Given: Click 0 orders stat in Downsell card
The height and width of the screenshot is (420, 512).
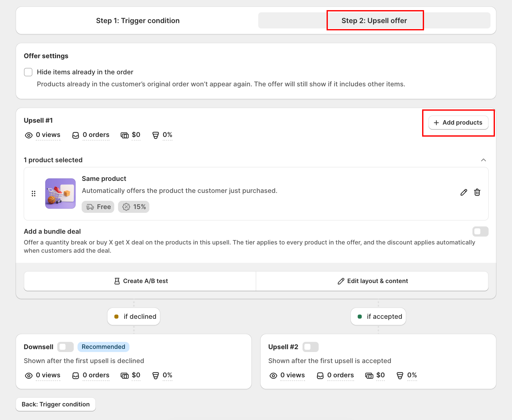Looking at the screenshot, I should pyautogui.click(x=96, y=375).
